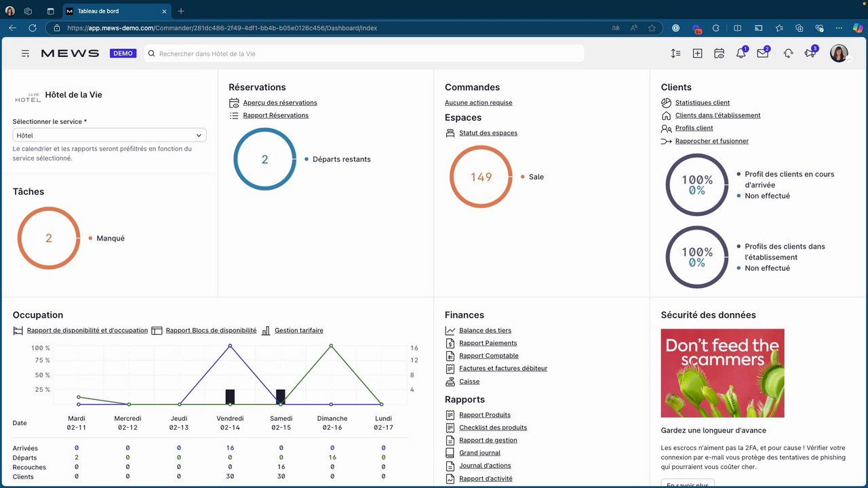Click the Factures et factures débiteur icon

point(450,369)
